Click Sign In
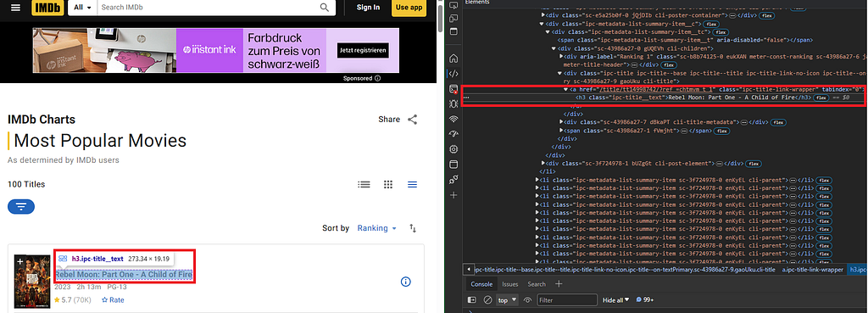Viewport: 868px width, 313px height. 368,7
